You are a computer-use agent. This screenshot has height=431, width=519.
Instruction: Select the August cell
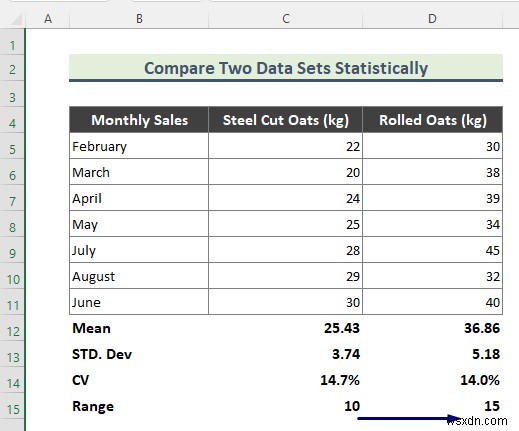[x=139, y=276]
